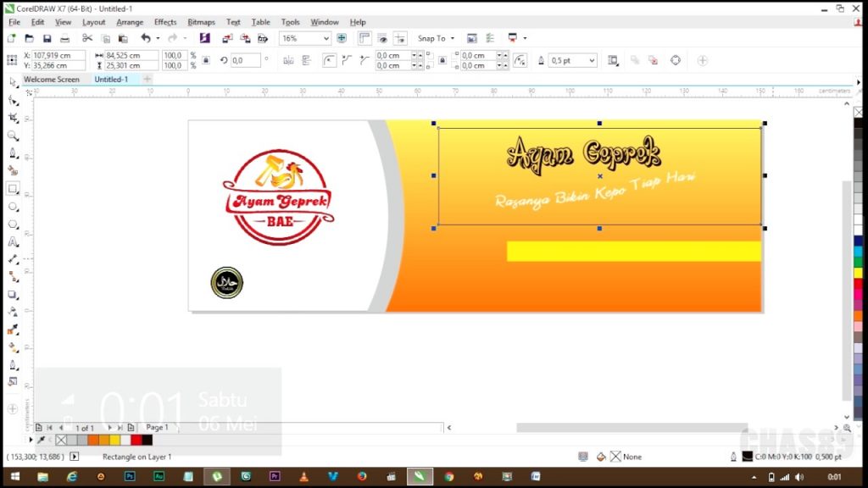Select the round corner type
Image resolution: width=868 pixels, height=488 pixels.
tap(330, 60)
